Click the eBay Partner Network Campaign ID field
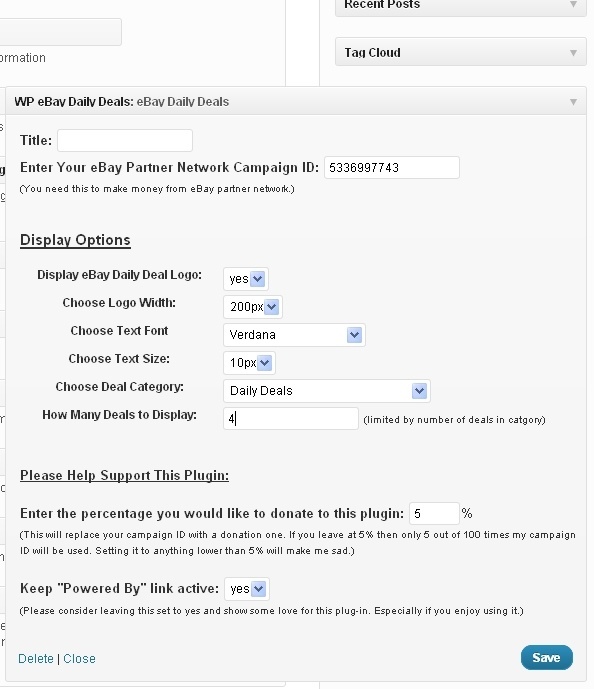The image size is (594, 689). click(x=392, y=167)
